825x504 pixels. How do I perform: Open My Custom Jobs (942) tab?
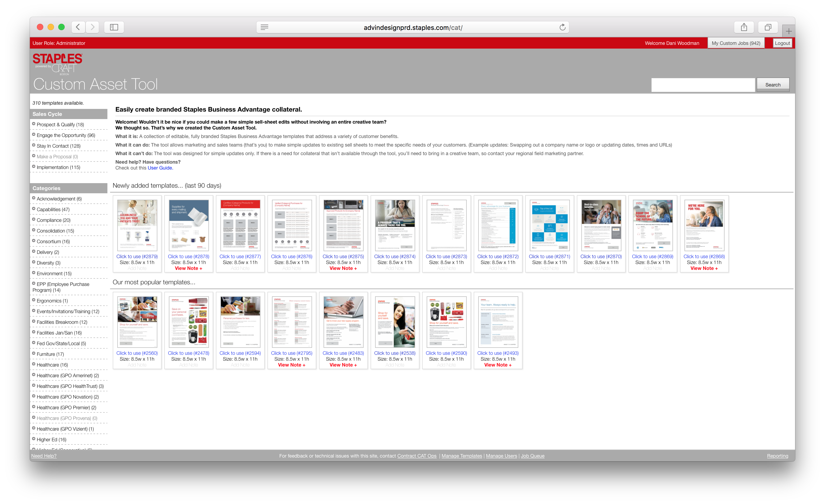click(736, 43)
